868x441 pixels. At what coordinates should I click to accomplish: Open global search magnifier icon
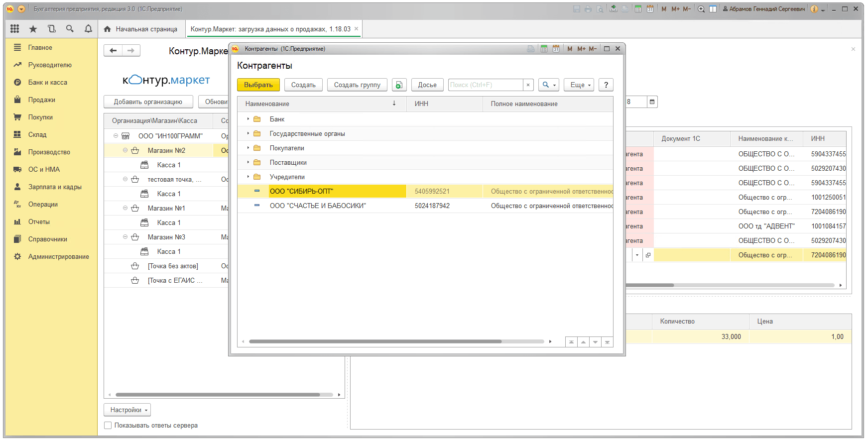tap(70, 29)
